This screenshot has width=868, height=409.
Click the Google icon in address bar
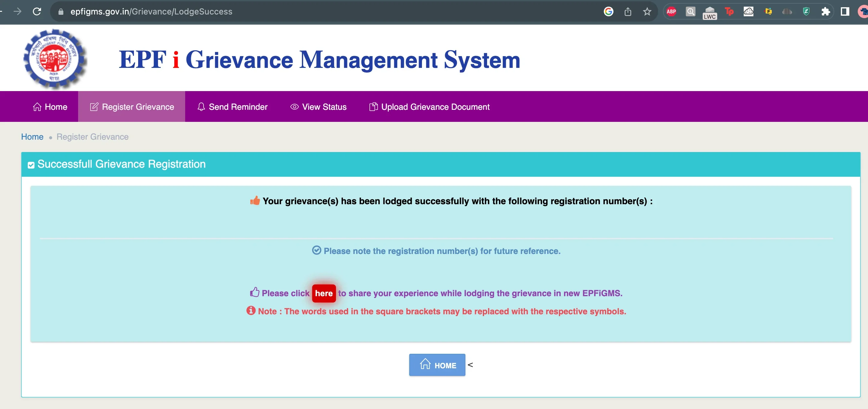click(x=609, y=12)
